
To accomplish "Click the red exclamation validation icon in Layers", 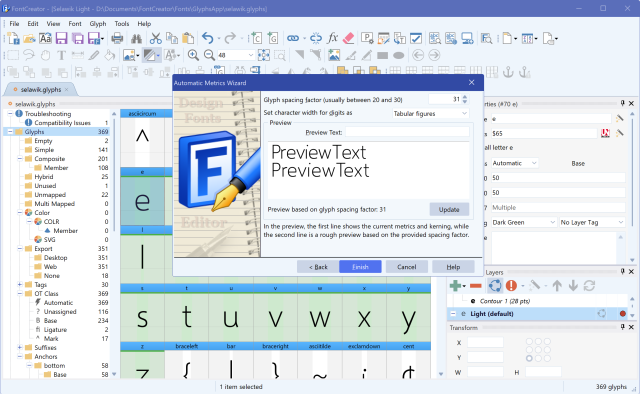I will coord(511,286).
